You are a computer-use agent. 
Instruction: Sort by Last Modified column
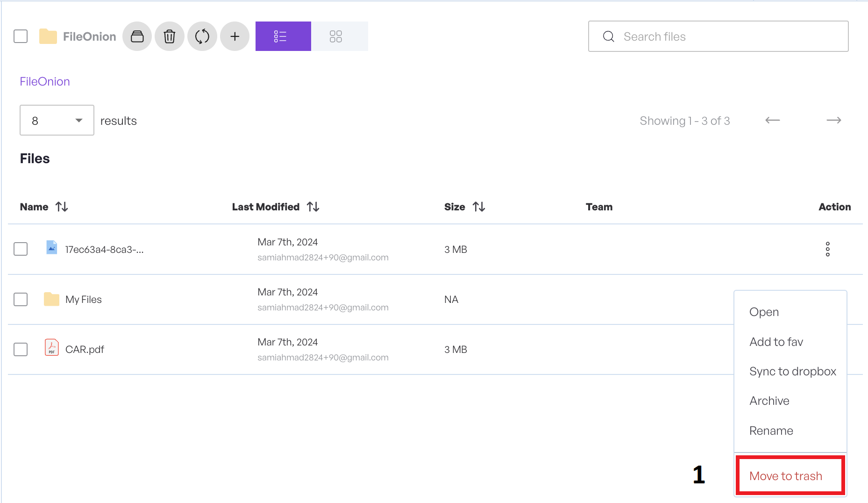[x=313, y=207]
